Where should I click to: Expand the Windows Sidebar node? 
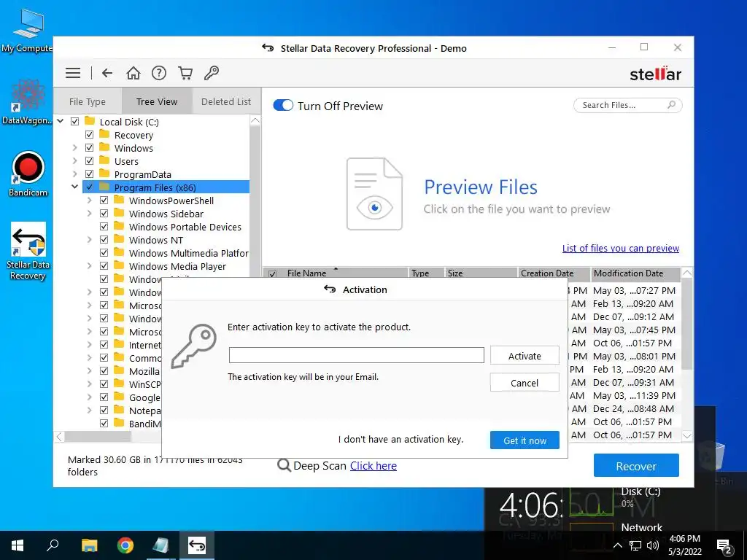click(90, 214)
